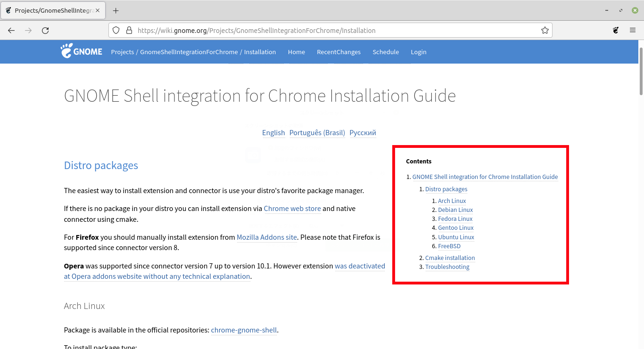Click the address bar URL field
Screen dimensions: 644x349
330,30
